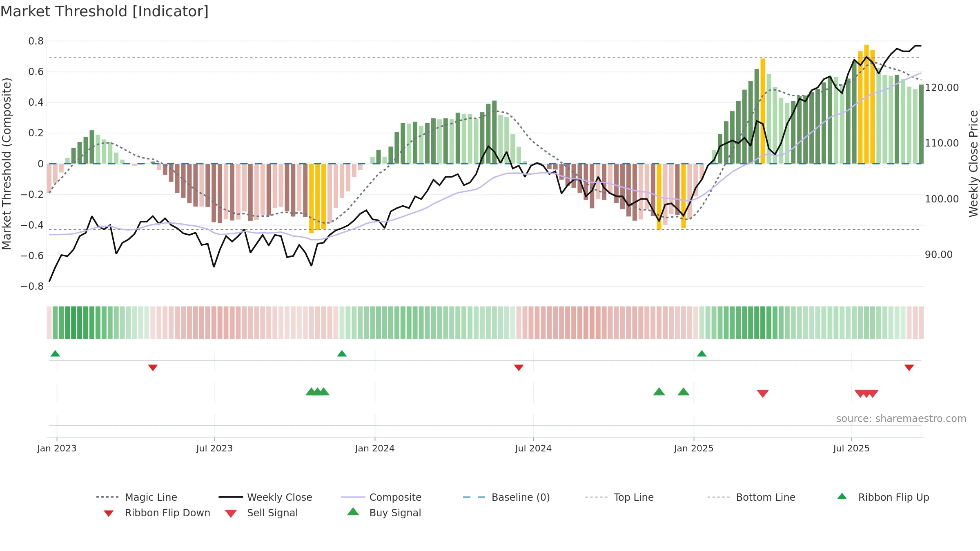This screenshot has width=980, height=551.
Task: Toggle the Sell Signal legend entry
Action: [261, 513]
